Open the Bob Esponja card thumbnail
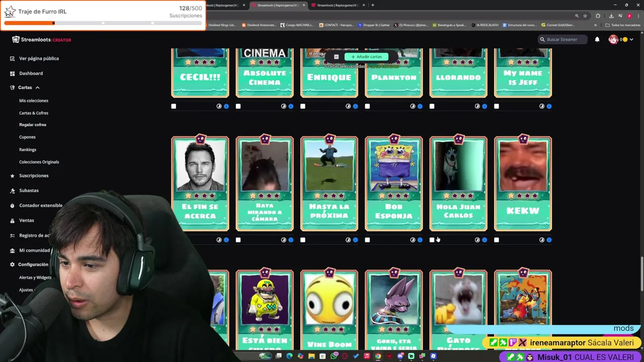The width and height of the screenshot is (644, 362). pyautogui.click(x=394, y=165)
